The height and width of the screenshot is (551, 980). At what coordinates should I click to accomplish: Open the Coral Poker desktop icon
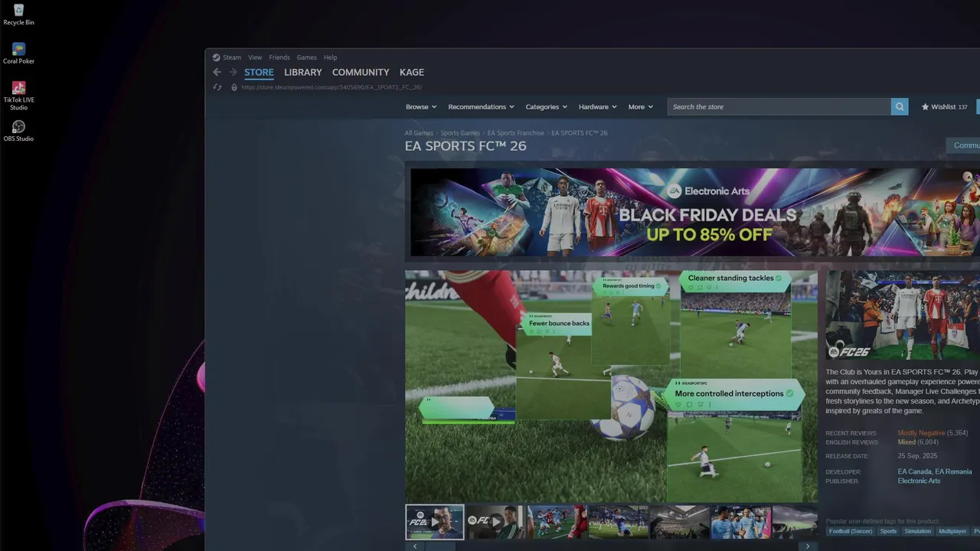click(x=18, y=54)
